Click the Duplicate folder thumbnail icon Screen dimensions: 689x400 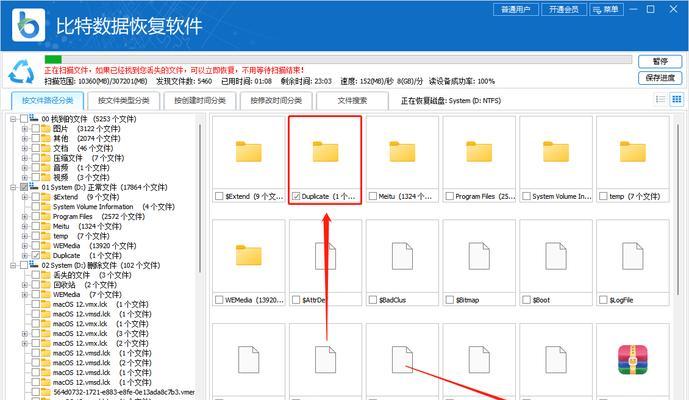click(x=325, y=152)
